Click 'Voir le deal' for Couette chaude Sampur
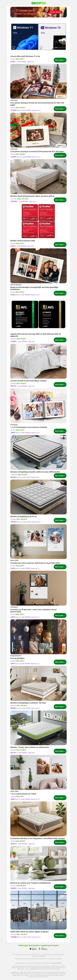77x980 pixels. pyautogui.click(x=60, y=384)
